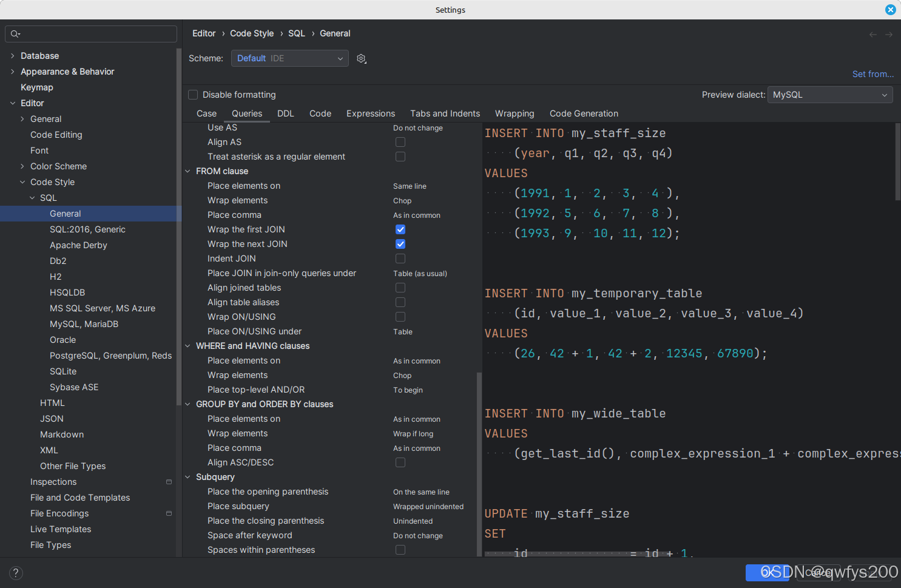Switch to Tabs and Indents tab
This screenshot has width=901, height=588.
pyautogui.click(x=445, y=113)
